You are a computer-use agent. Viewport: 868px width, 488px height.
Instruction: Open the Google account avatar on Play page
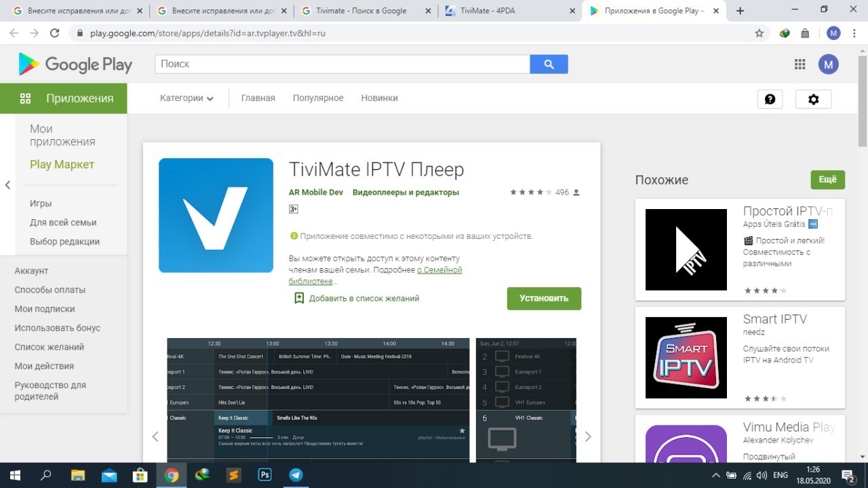point(829,64)
